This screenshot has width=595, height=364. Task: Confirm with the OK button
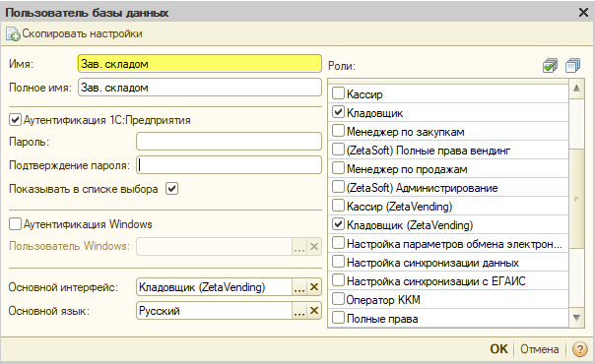tap(498, 349)
